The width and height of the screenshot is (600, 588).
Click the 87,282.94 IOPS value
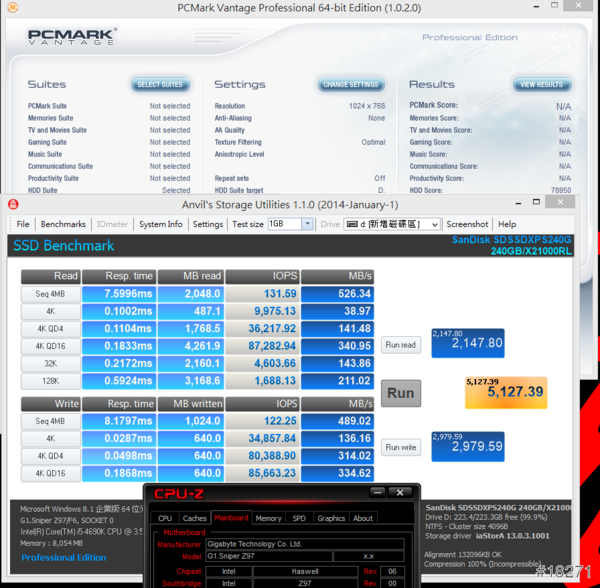tap(262, 346)
